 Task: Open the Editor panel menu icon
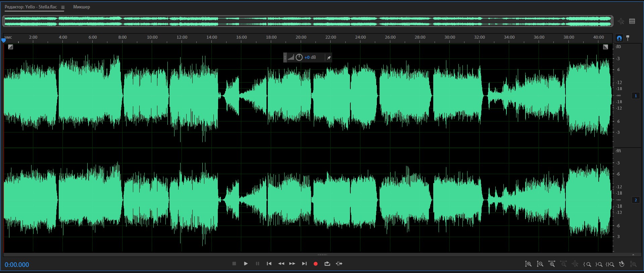pyautogui.click(x=63, y=7)
